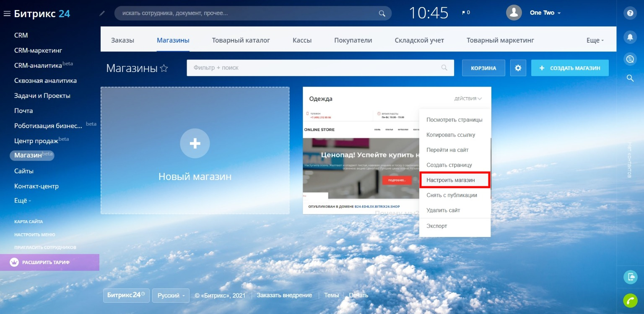Open Контакт-центр in the sidebar
644x314 pixels.
point(36,186)
